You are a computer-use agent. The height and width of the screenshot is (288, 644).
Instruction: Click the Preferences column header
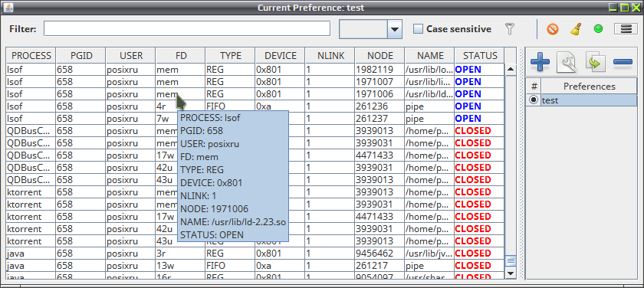[589, 86]
